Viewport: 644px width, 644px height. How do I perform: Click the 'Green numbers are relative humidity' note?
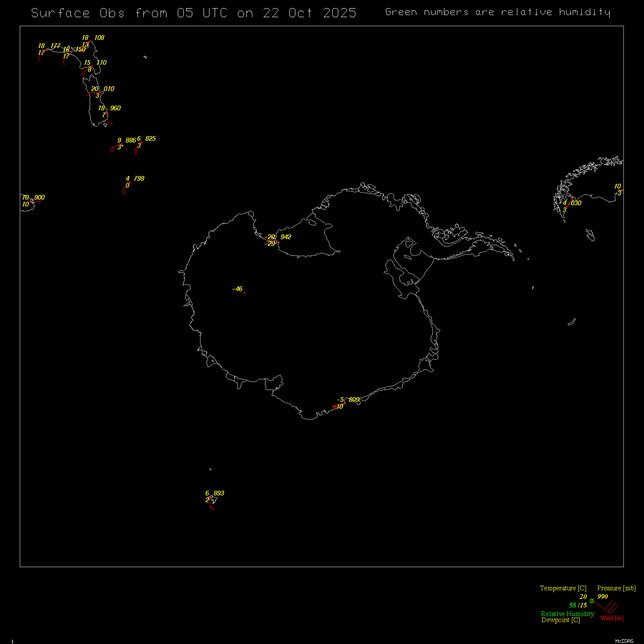498,12
